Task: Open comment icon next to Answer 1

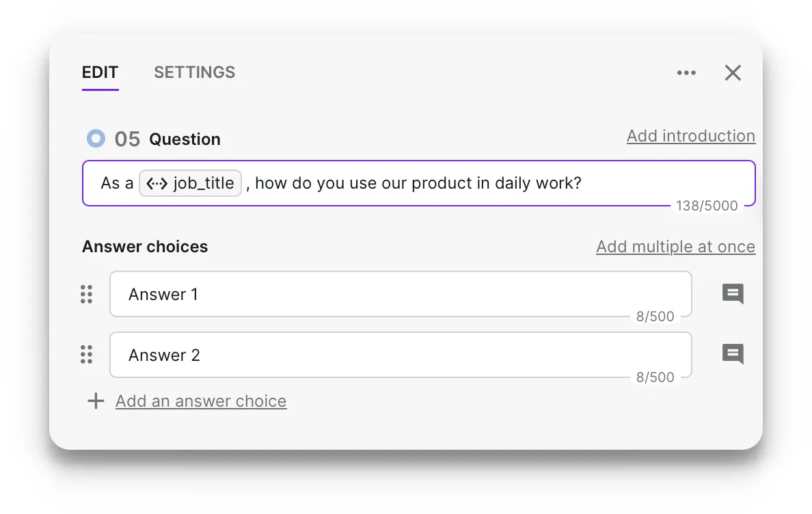Action: click(733, 294)
